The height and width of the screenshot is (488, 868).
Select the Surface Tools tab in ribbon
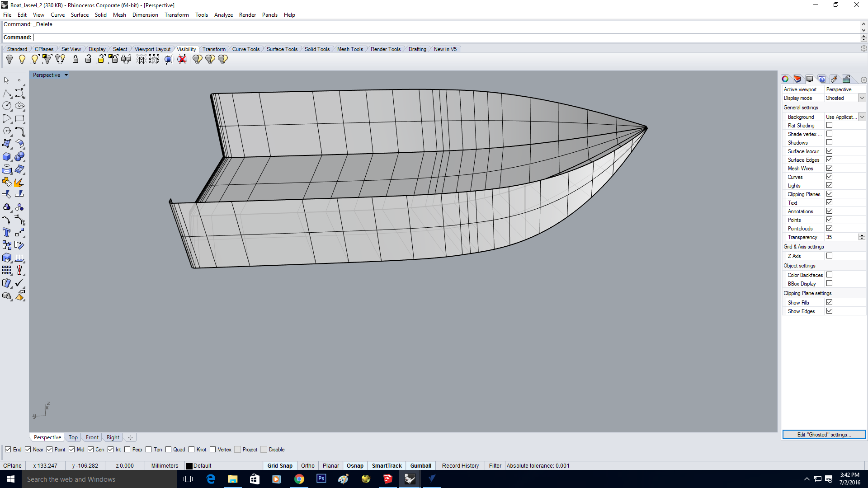click(x=282, y=49)
